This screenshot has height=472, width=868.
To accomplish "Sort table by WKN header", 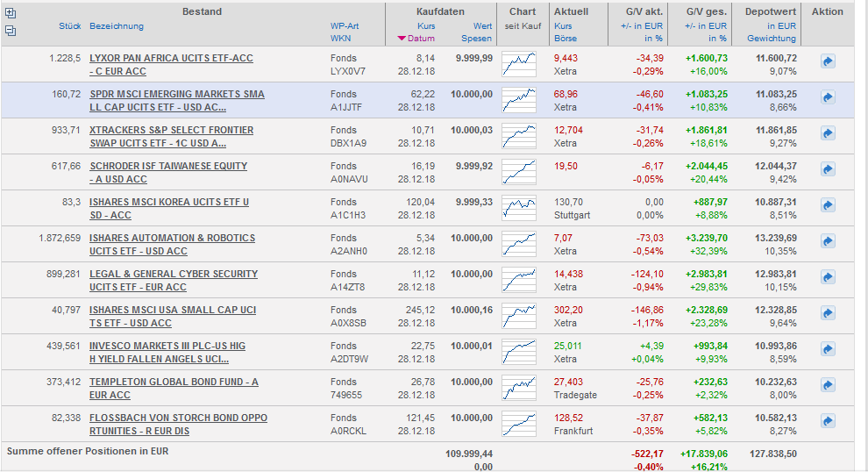I will pyautogui.click(x=341, y=39).
